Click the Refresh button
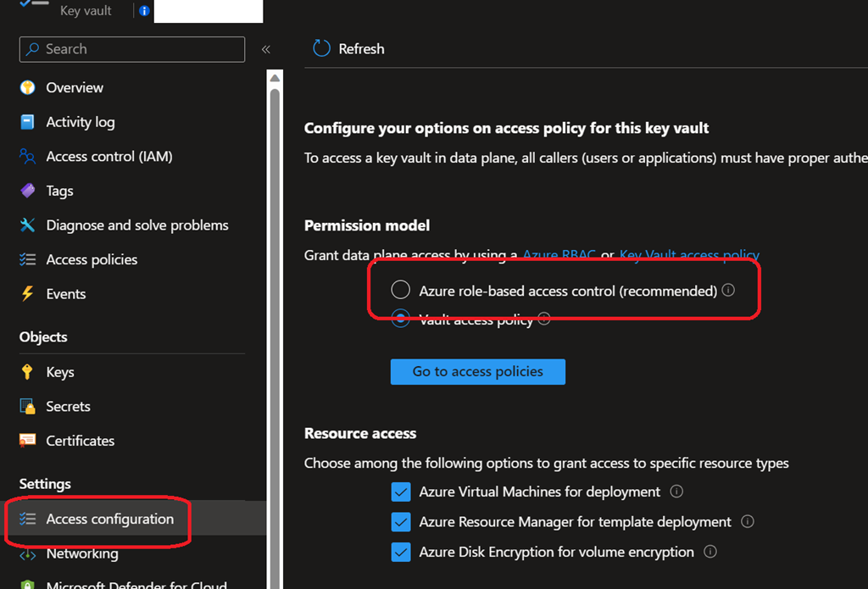This screenshot has width=868, height=589. click(x=348, y=49)
